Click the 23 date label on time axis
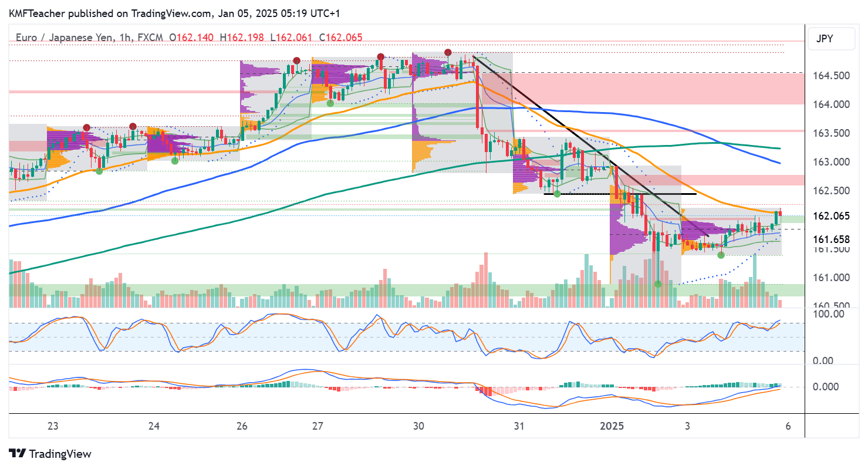 [53, 426]
